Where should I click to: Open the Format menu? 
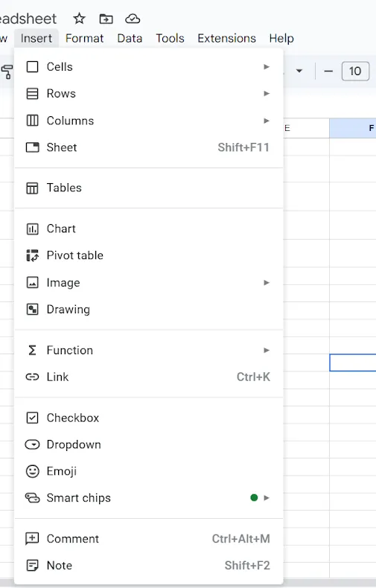(x=84, y=38)
